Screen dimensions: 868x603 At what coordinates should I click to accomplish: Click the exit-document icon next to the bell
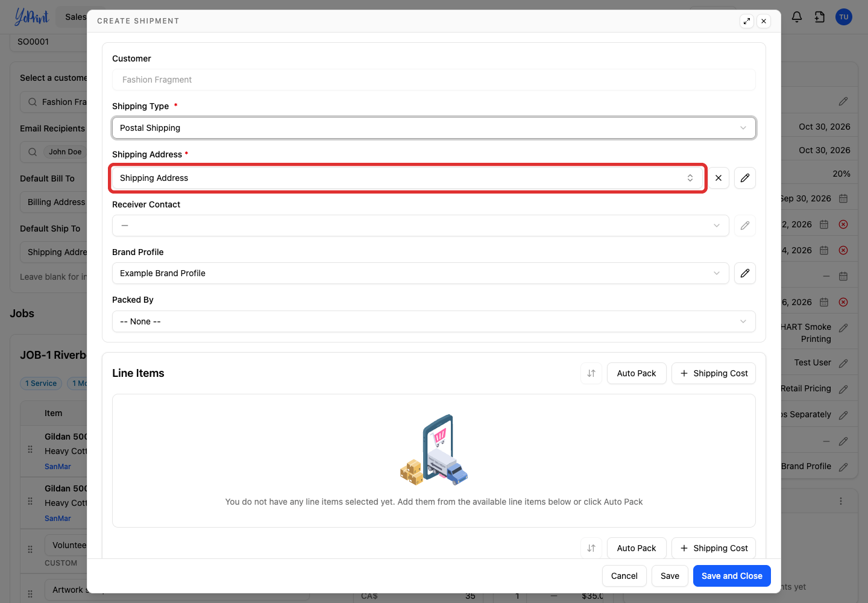pyautogui.click(x=820, y=17)
